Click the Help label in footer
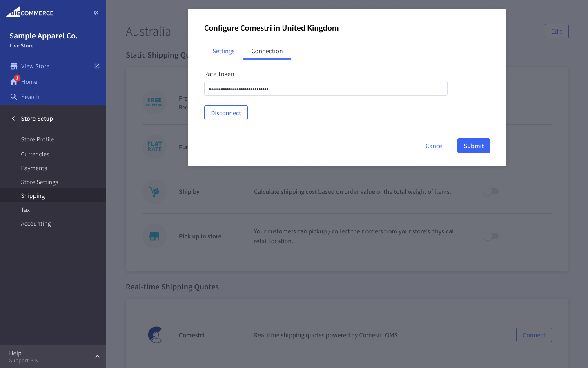The height and width of the screenshot is (368, 588). (x=15, y=353)
